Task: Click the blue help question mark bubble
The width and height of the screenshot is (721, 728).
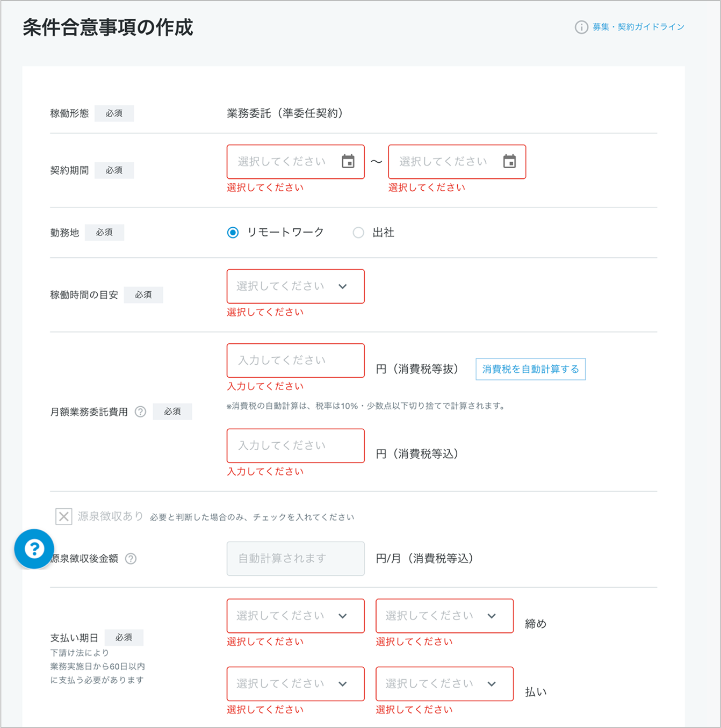Action: [34, 549]
